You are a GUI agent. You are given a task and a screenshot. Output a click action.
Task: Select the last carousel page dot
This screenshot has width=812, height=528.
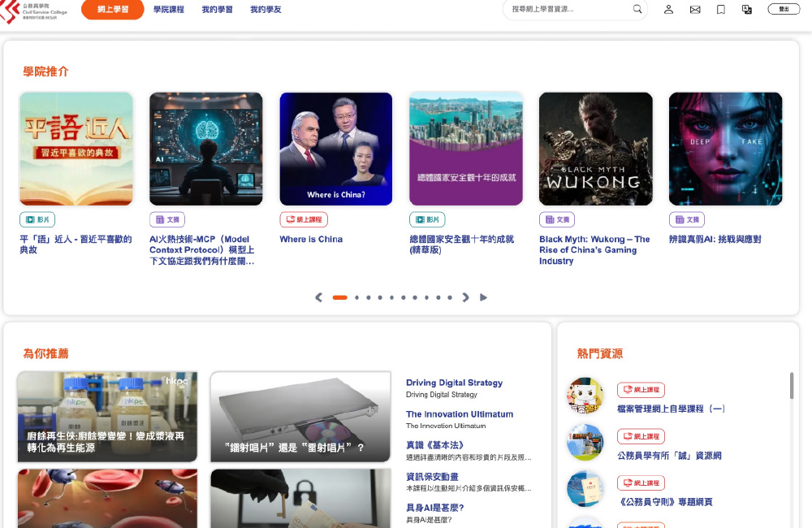coord(450,297)
